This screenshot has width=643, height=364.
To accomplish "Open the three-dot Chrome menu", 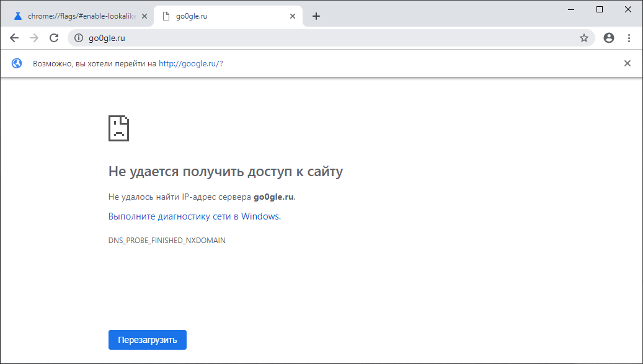I will [629, 38].
